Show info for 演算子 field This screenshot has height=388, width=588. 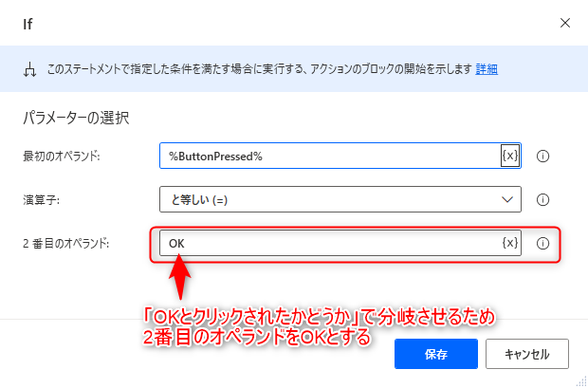point(542,199)
